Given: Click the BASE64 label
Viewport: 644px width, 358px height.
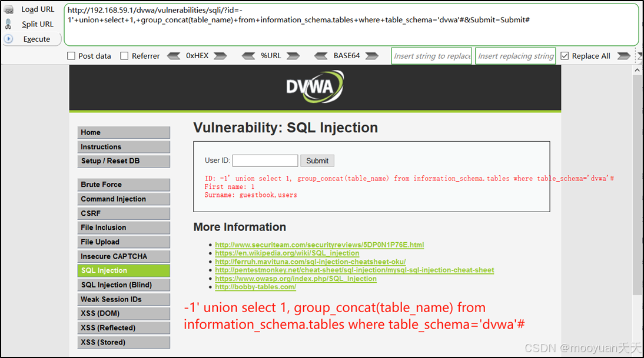Looking at the screenshot, I should click(x=347, y=56).
